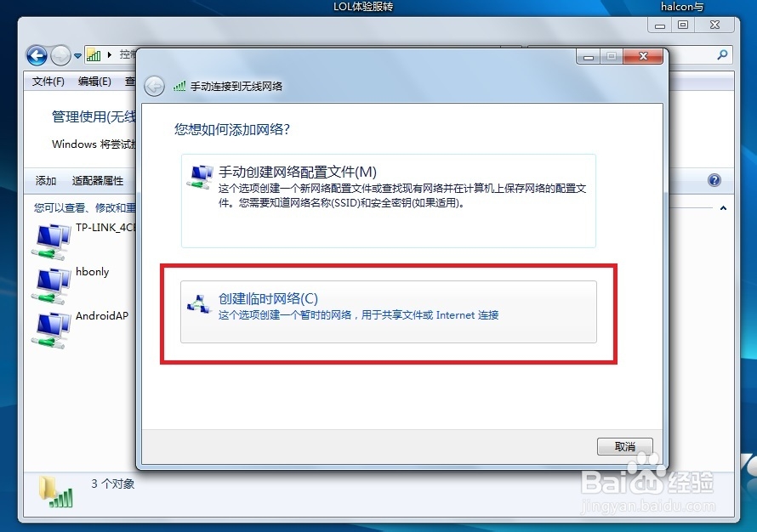Expand the address bar path arrow

coord(110,55)
